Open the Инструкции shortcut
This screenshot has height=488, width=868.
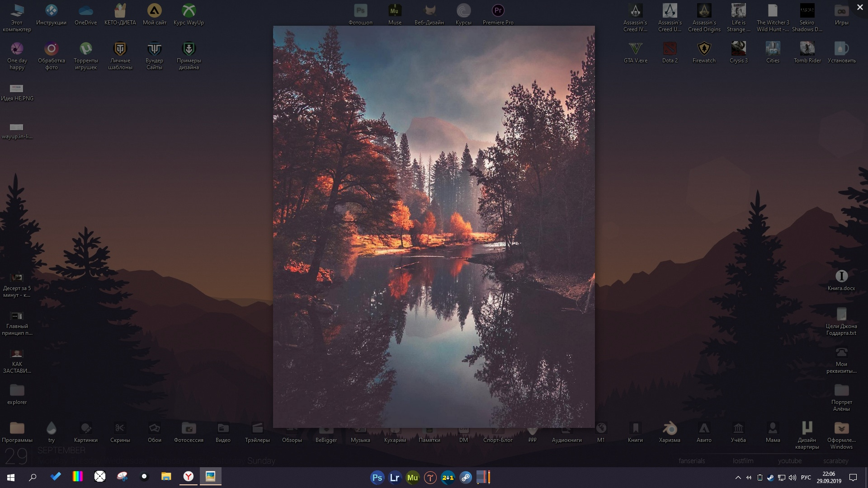click(x=51, y=14)
